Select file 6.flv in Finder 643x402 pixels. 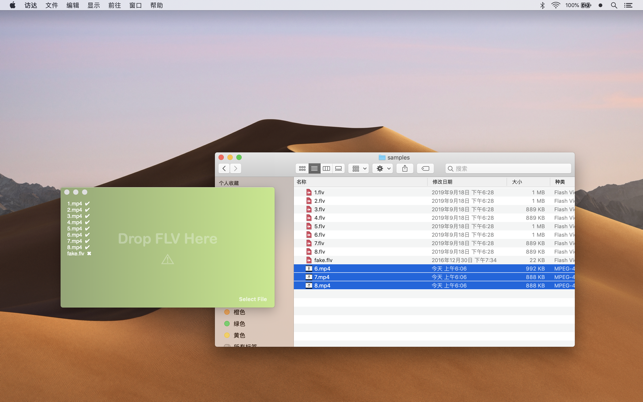tap(434, 235)
